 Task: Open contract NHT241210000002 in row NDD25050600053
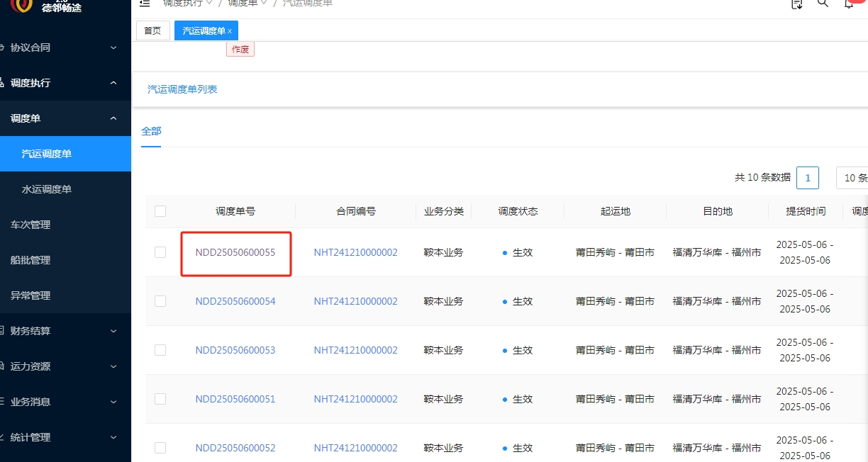click(x=356, y=350)
